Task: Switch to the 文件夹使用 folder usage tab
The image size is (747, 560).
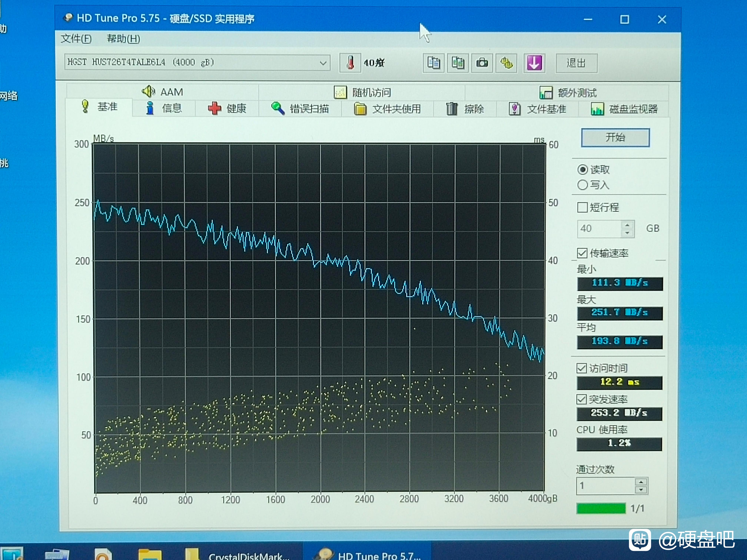Action: [387, 109]
